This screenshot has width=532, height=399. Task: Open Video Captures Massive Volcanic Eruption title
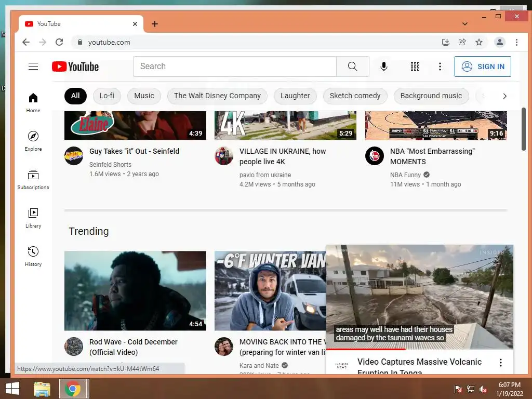coord(419,366)
